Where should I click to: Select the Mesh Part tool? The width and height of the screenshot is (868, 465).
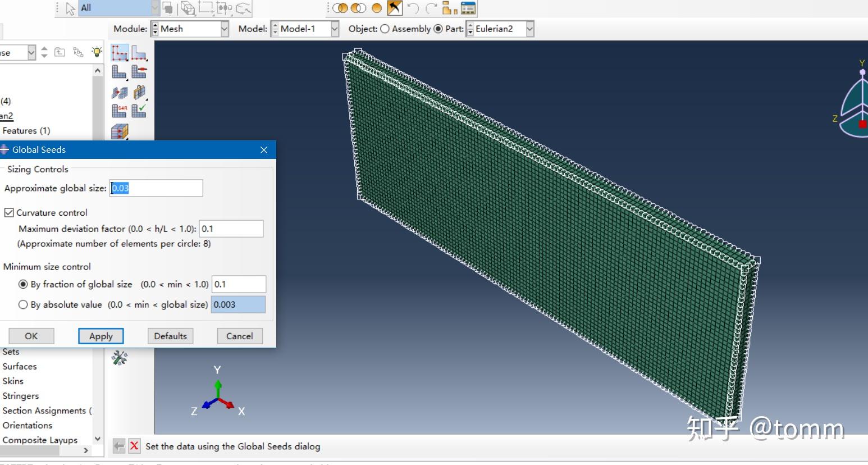coord(119,72)
